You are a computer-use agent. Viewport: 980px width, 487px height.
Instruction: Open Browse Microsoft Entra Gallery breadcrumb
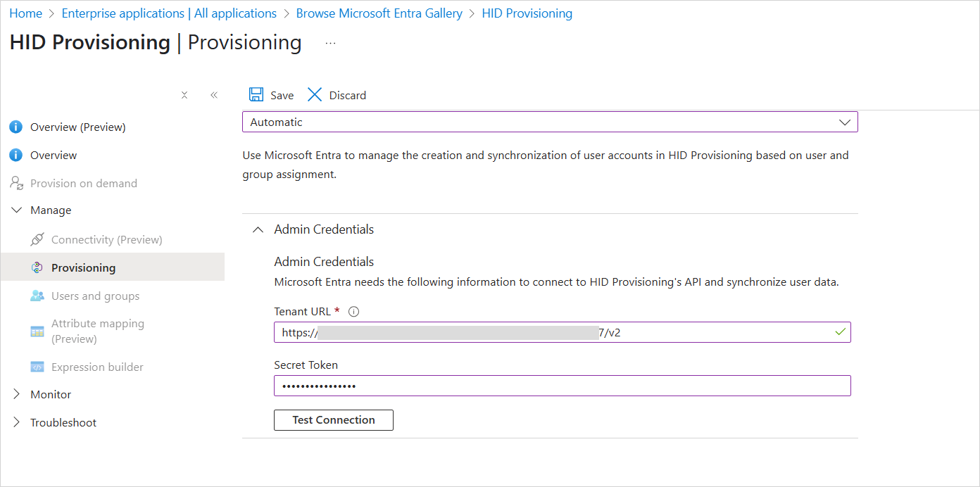point(379,13)
